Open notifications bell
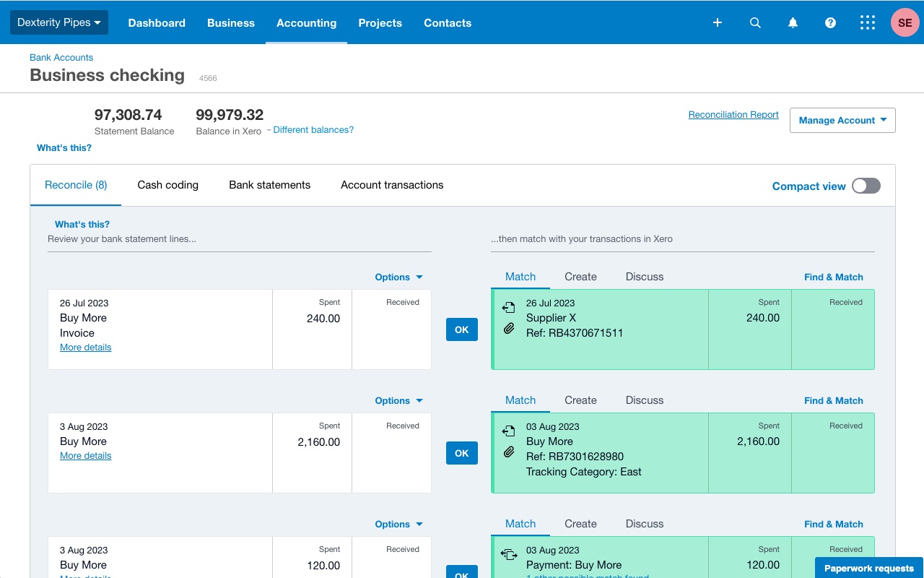Viewport: 924px width, 578px height. (x=793, y=22)
